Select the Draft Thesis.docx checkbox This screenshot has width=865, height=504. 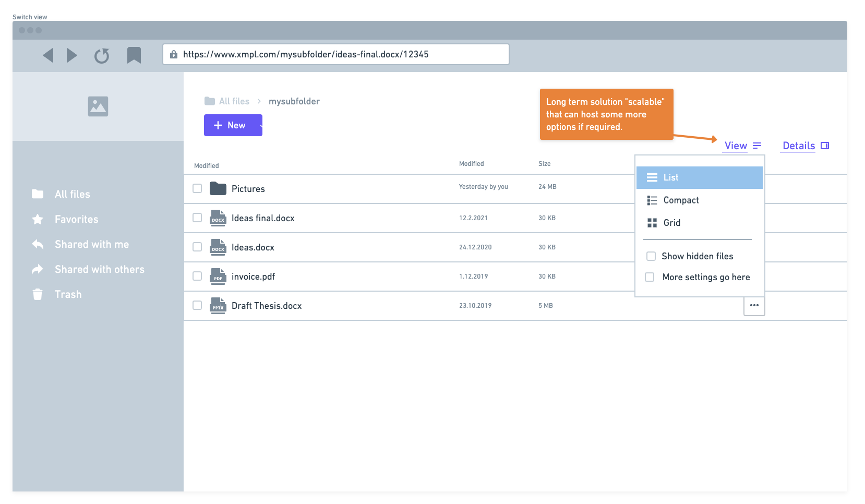tap(197, 305)
